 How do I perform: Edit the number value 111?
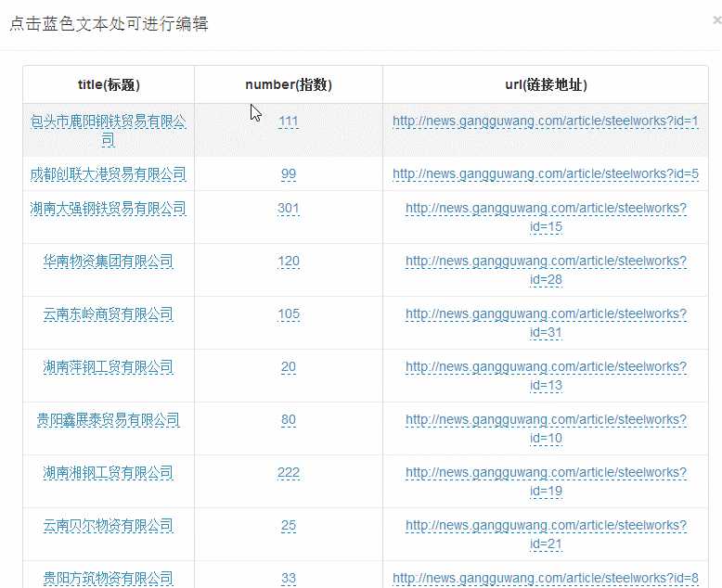pos(289,121)
